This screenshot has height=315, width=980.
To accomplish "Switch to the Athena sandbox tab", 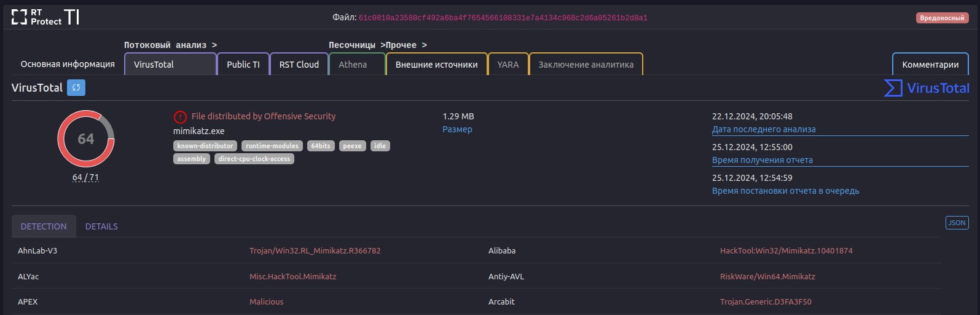I will click(x=357, y=65).
